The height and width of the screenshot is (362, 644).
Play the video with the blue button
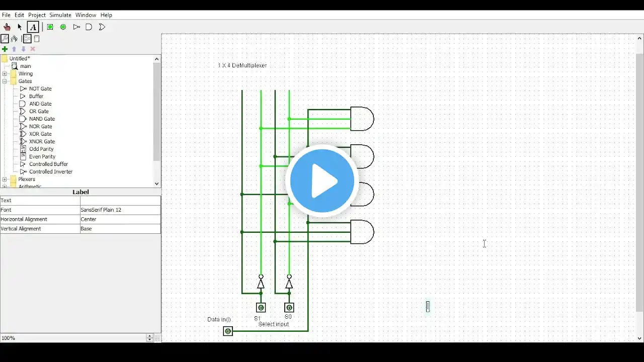click(322, 181)
